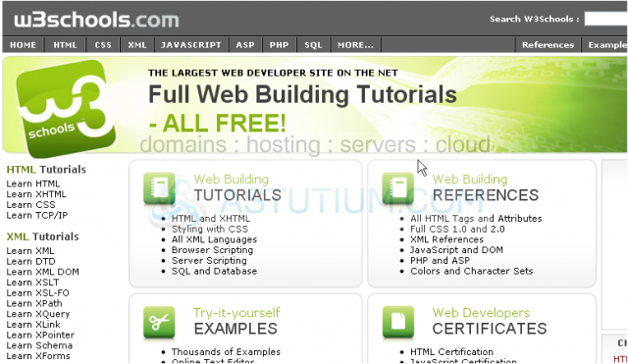
Task: Open the HOME menu item
Action: pyautogui.click(x=24, y=45)
